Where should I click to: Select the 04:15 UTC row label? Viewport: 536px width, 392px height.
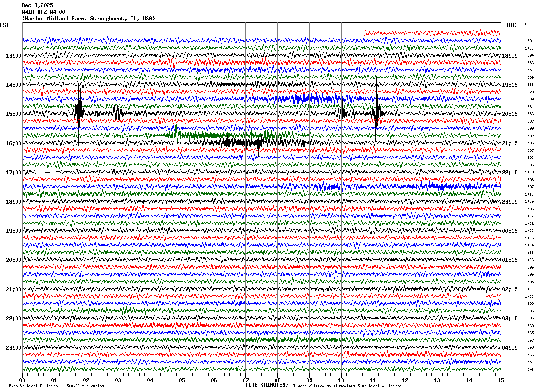pyautogui.click(x=510, y=348)
